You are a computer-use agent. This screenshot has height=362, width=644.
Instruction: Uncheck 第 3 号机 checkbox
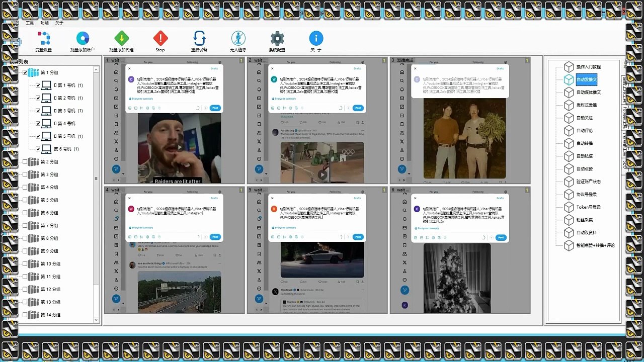[x=38, y=111]
